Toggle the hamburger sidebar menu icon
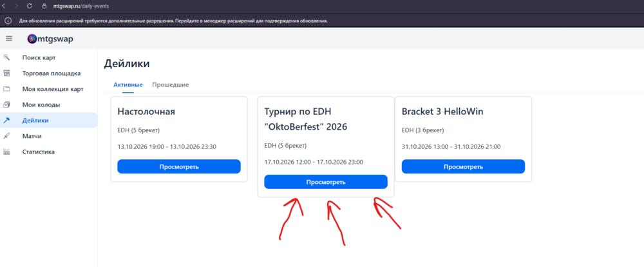Screen dimensions: 644x267 tap(8, 39)
